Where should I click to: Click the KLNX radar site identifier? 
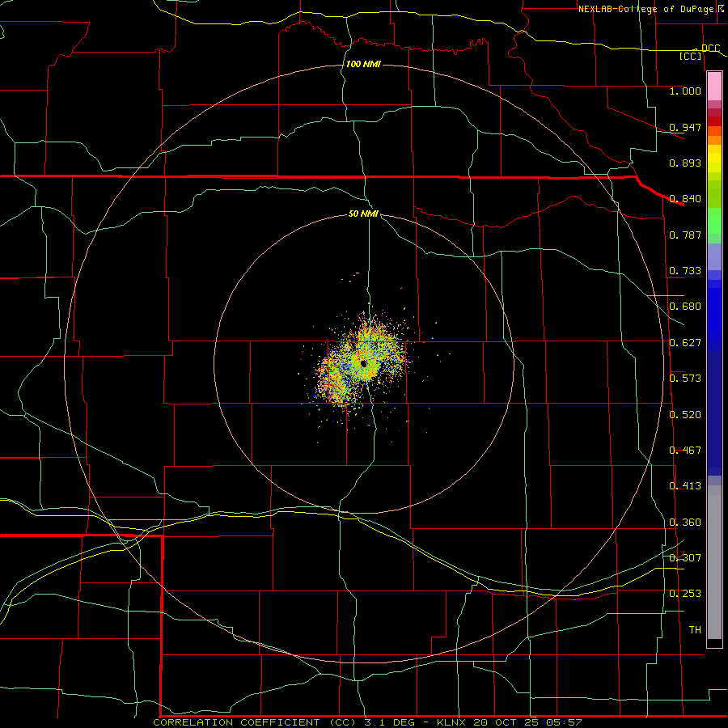(x=453, y=722)
